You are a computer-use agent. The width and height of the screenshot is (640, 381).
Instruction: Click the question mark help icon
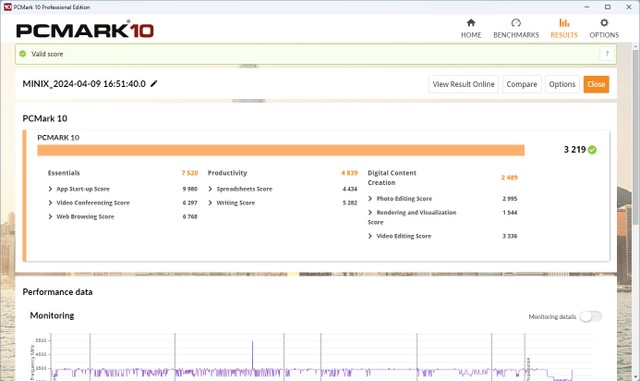pyautogui.click(x=607, y=54)
